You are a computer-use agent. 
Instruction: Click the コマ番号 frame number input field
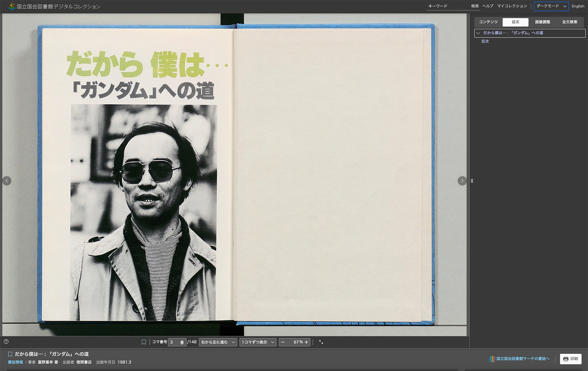175,342
